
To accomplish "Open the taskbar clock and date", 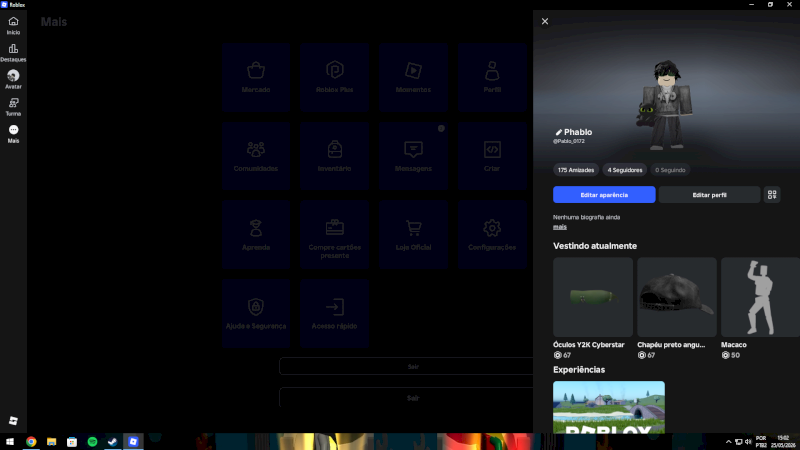I will click(x=783, y=442).
